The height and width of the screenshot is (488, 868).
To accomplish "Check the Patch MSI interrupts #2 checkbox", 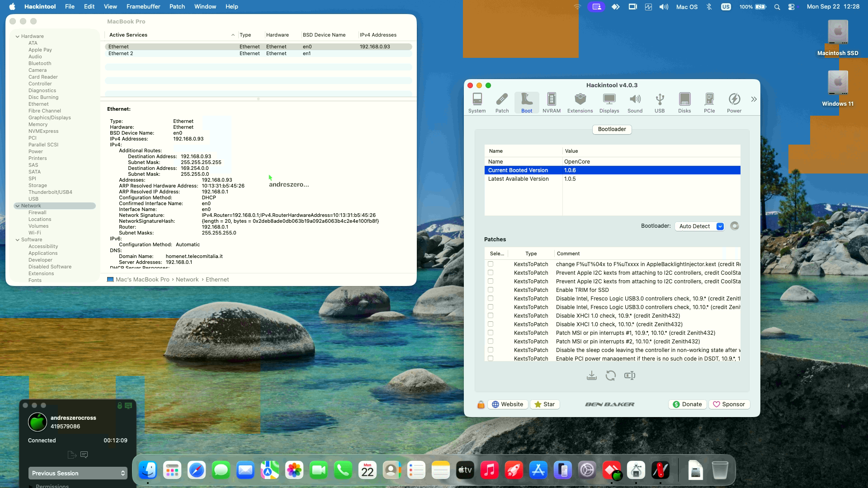I will coord(491,341).
